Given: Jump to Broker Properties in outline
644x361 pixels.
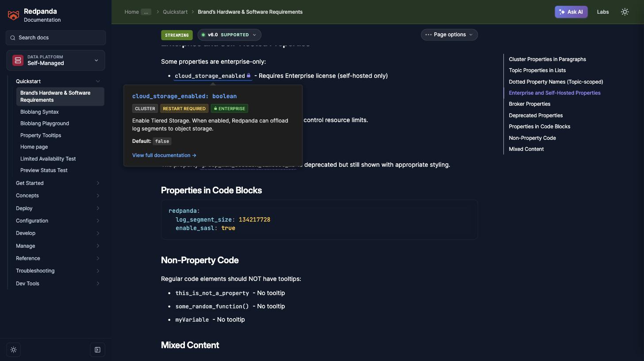Looking at the screenshot, I should point(529,104).
